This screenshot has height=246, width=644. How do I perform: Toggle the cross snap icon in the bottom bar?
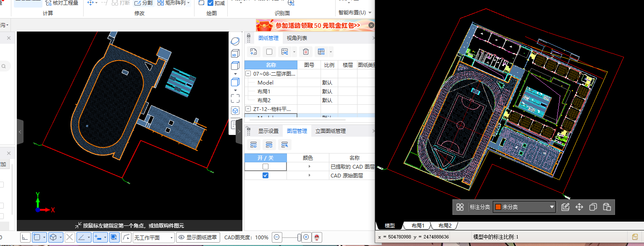[70, 237]
